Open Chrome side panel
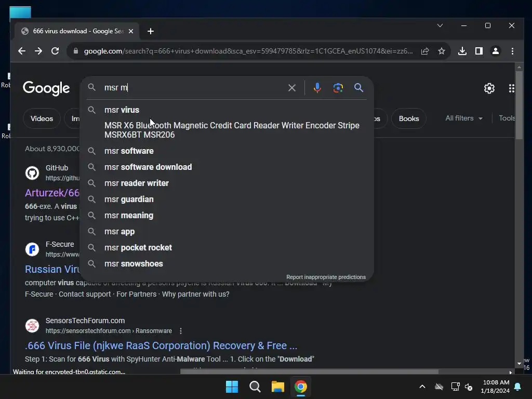532x399 pixels. point(478,51)
